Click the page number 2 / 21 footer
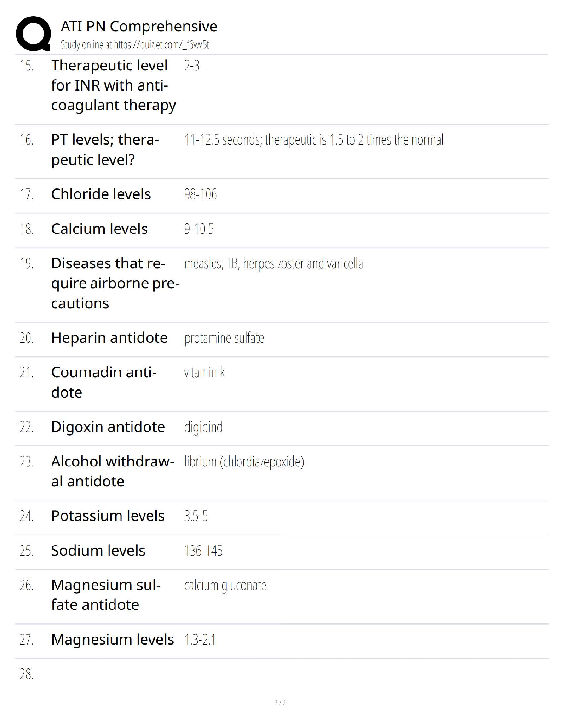 click(281, 703)
